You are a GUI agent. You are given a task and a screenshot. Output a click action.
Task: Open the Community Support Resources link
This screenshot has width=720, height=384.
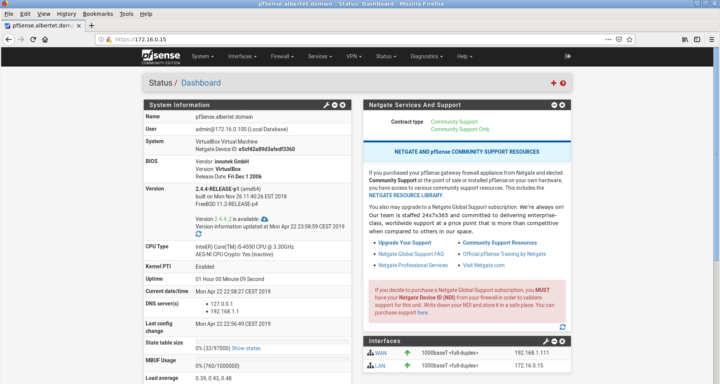(500, 243)
